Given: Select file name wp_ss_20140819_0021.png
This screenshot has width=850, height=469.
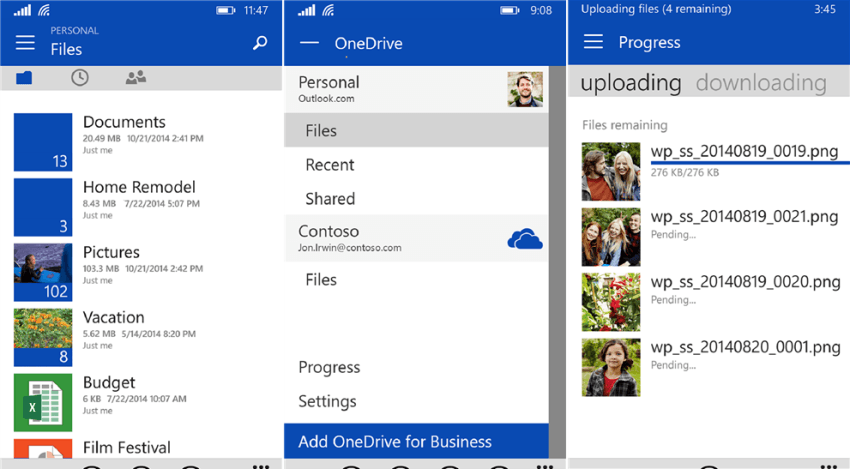Looking at the screenshot, I should 744,217.
